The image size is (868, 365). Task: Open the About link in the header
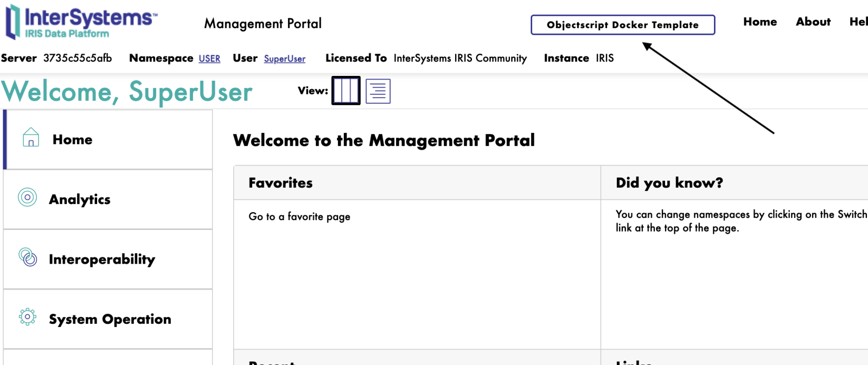[x=813, y=22]
